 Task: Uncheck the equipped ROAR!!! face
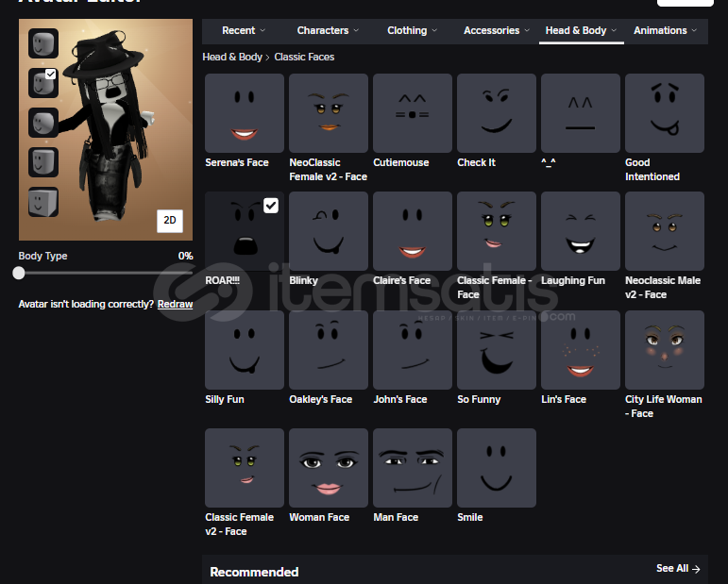271,206
